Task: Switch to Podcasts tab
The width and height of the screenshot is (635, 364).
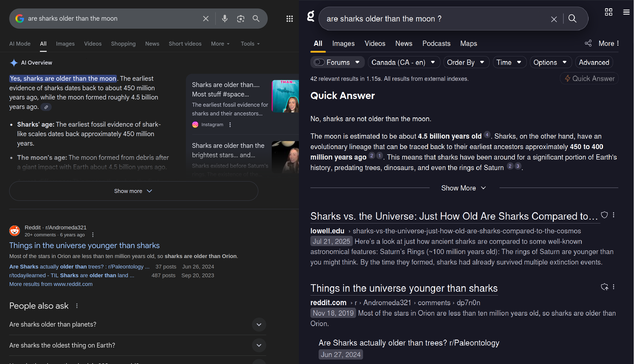Action: tap(437, 43)
